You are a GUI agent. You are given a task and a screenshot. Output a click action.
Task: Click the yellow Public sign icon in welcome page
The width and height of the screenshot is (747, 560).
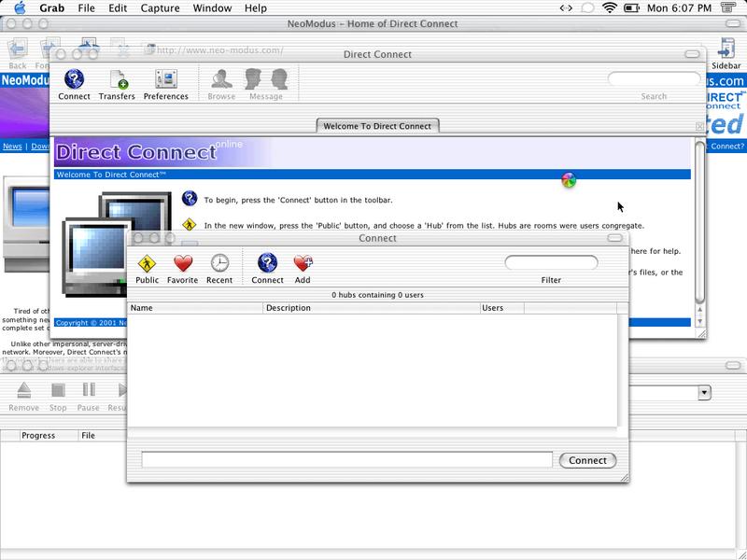pos(190,224)
